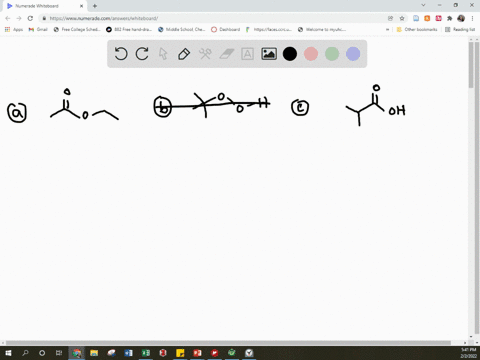Open PowerPoint from the taskbar
Screen dimensions: 480x360
tap(197, 353)
